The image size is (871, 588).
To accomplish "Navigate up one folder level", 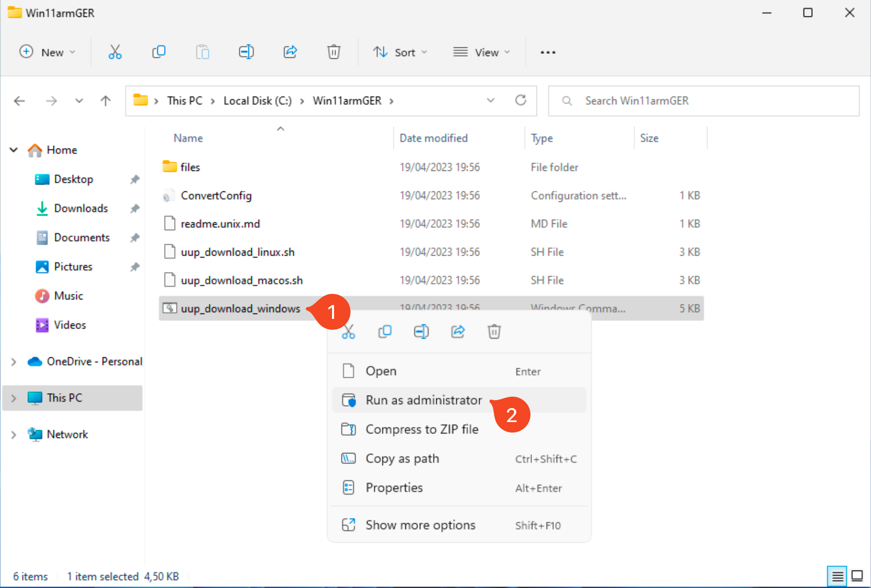I will (105, 101).
